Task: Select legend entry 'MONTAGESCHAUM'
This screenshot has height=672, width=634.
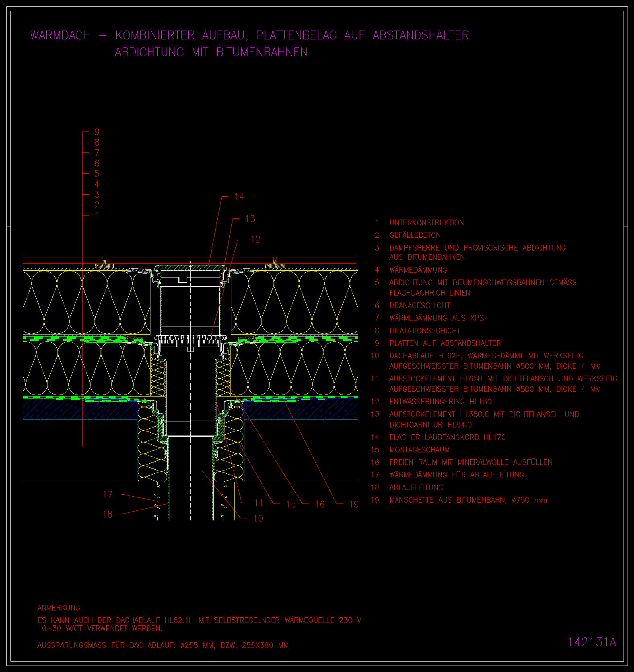Action: pos(419,450)
